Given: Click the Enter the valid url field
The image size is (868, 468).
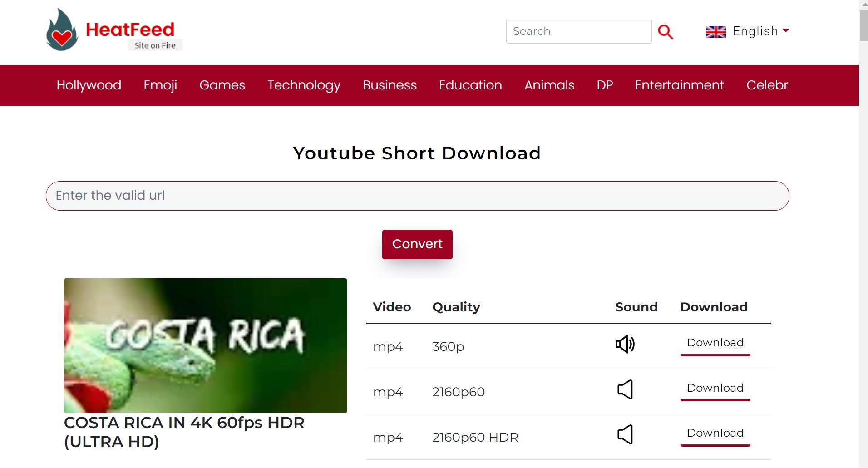Looking at the screenshot, I should click(x=417, y=196).
